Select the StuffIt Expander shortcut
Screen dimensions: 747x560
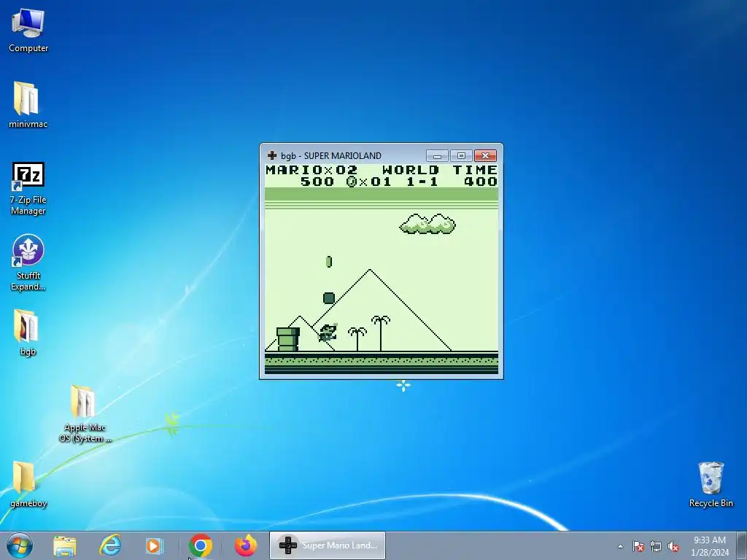click(28, 262)
